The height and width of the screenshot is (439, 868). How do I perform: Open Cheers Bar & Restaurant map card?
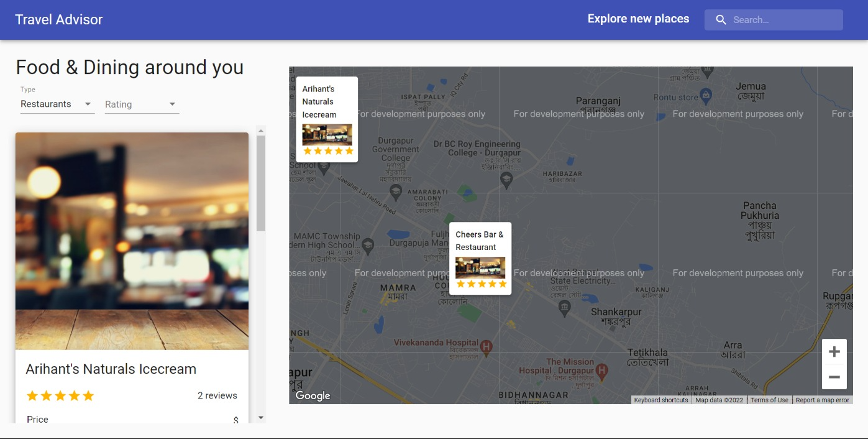480,259
